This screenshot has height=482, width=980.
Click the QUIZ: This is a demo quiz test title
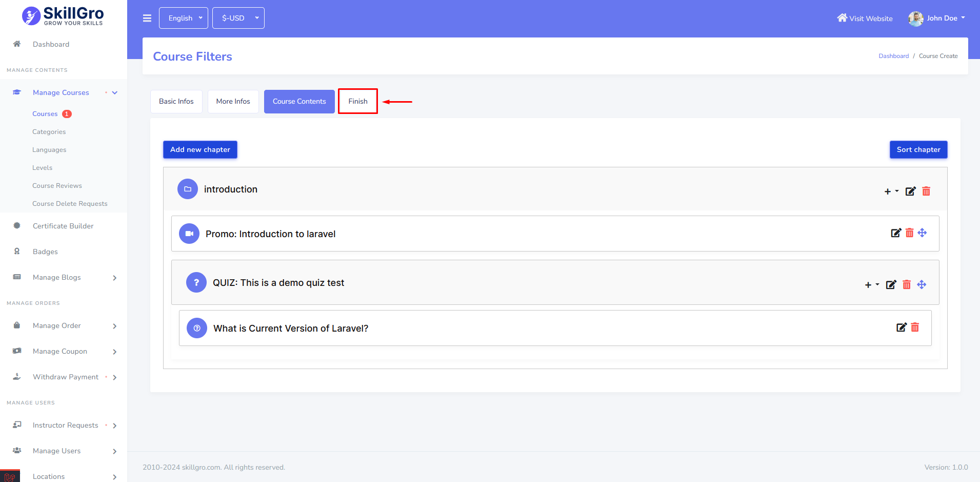[x=278, y=282]
